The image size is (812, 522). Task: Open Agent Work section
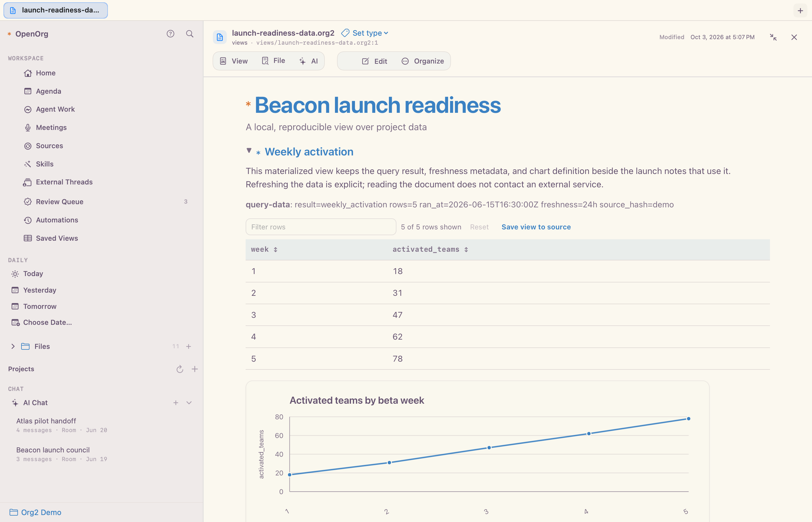pos(50,109)
